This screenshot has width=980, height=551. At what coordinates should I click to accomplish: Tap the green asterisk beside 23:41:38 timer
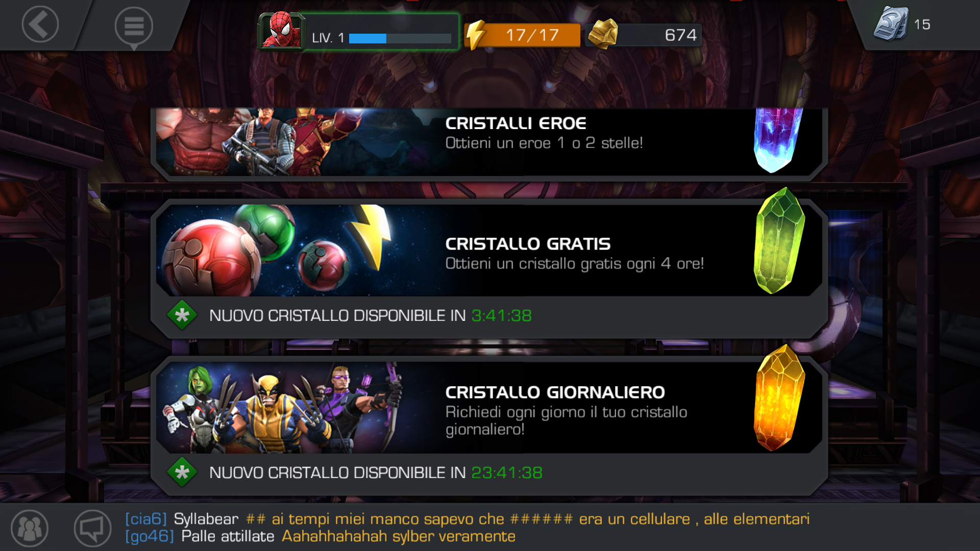pos(182,472)
